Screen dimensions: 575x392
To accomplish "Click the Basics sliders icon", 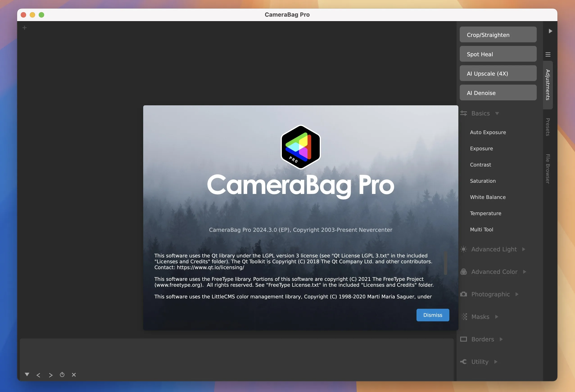I will coord(463,113).
